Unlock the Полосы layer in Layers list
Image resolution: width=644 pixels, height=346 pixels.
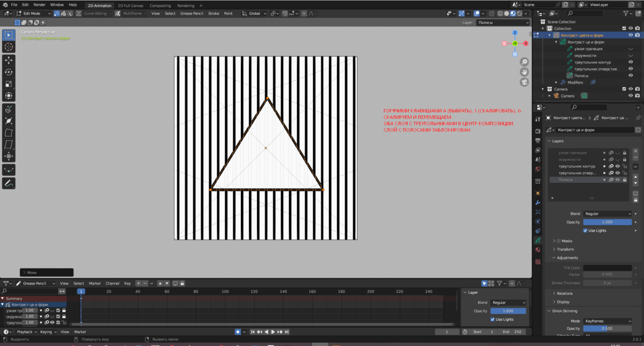coord(625,180)
